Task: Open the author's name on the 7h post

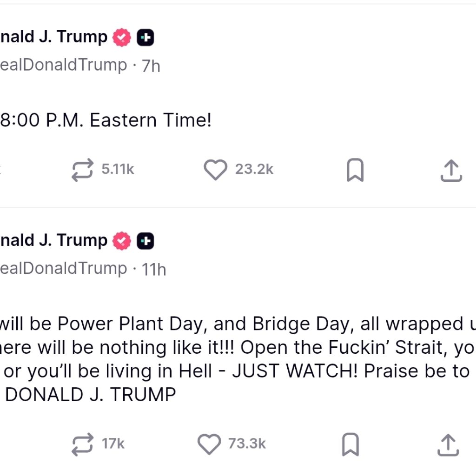Action: point(53,37)
